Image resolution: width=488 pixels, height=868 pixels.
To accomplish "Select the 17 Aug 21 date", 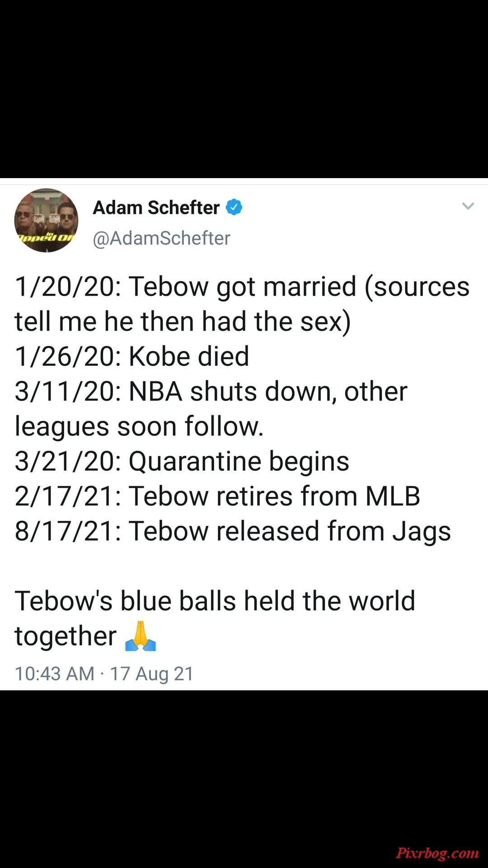I will pyautogui.click(x=152, y=674).
